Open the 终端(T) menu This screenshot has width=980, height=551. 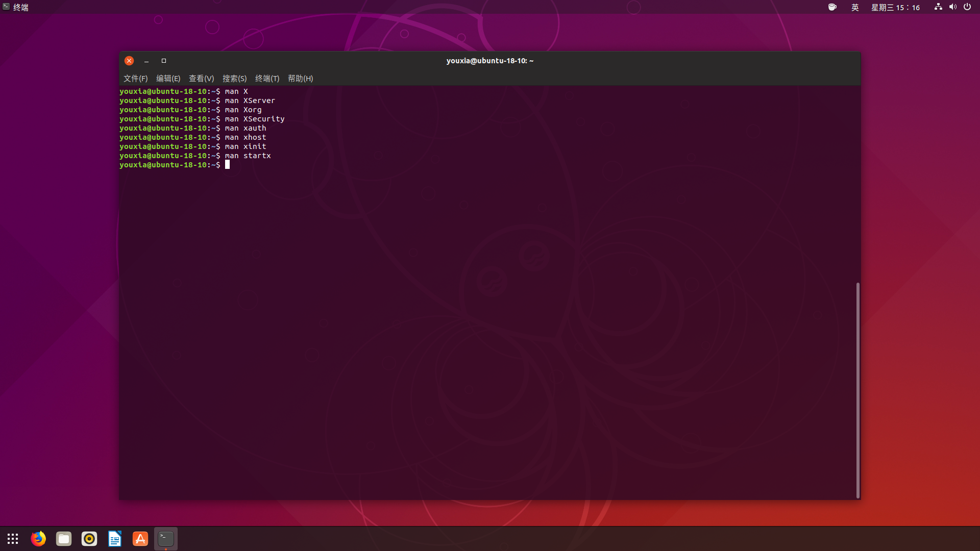pos(267,79)
